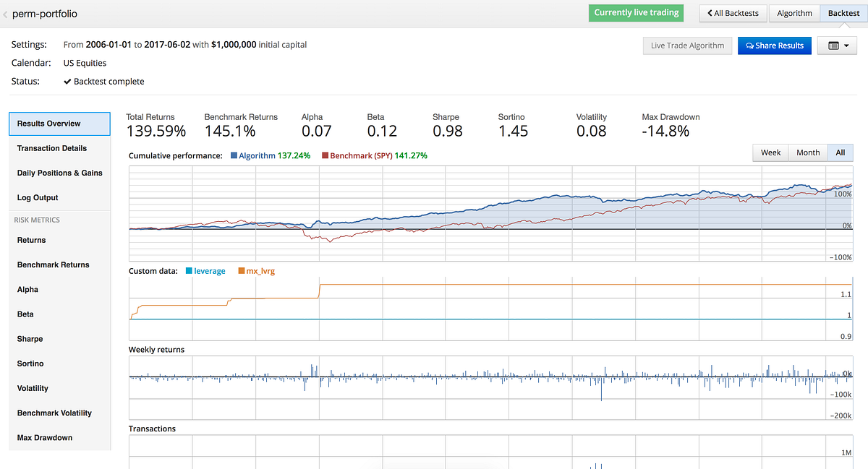The width and height of the screenshot is (868, 469).
Task: Click the red Benchmark (SPY) legend swatch
Action: (x=325, y=155)
